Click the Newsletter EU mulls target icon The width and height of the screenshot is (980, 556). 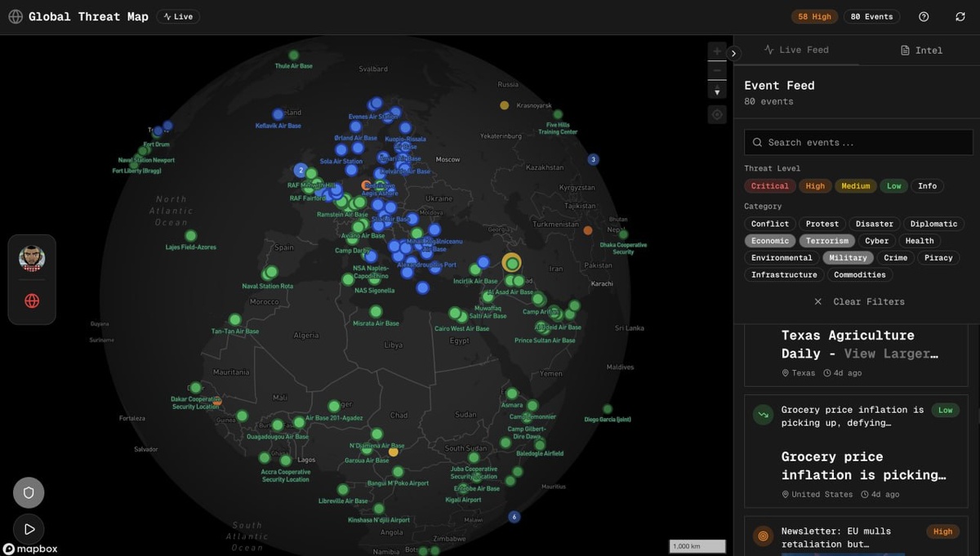pyautogui.click(x=763, y=536)
